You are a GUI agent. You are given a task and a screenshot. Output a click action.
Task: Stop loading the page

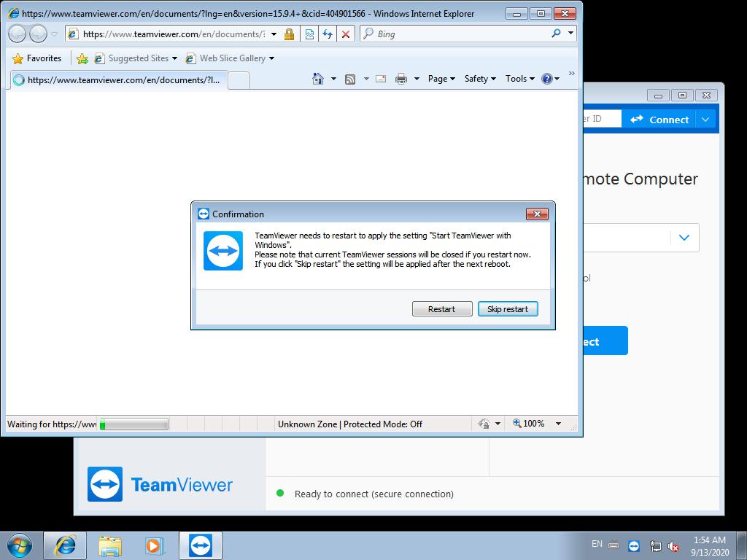tap(346, 34)
